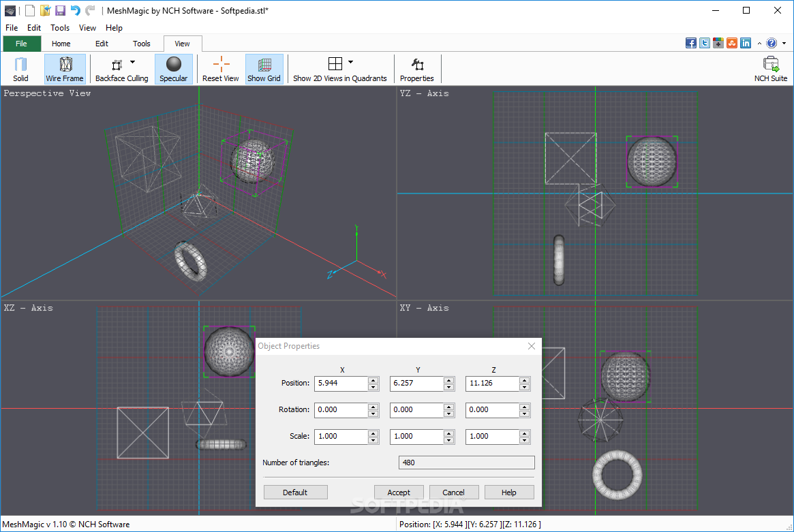
Task: Show 2D Views in Quadrants
Action: pos(340,69)
